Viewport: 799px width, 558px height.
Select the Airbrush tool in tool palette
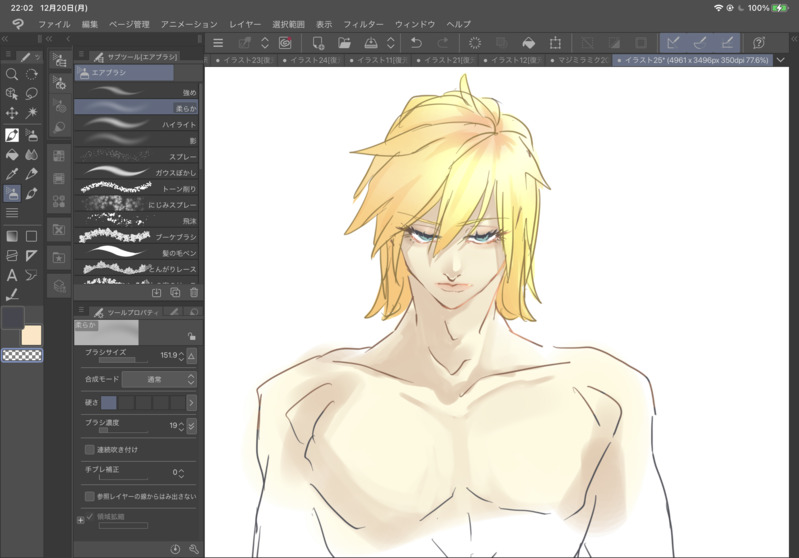coord(12,193)
